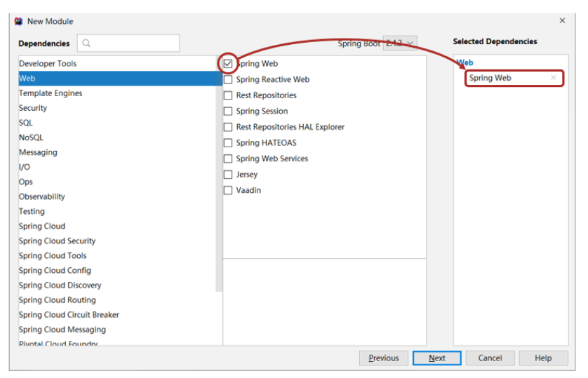The height and width of the screenshot is (378, 588).
Task: Select Pivotal Cloud Foundry category
Action: click(117, 342)
